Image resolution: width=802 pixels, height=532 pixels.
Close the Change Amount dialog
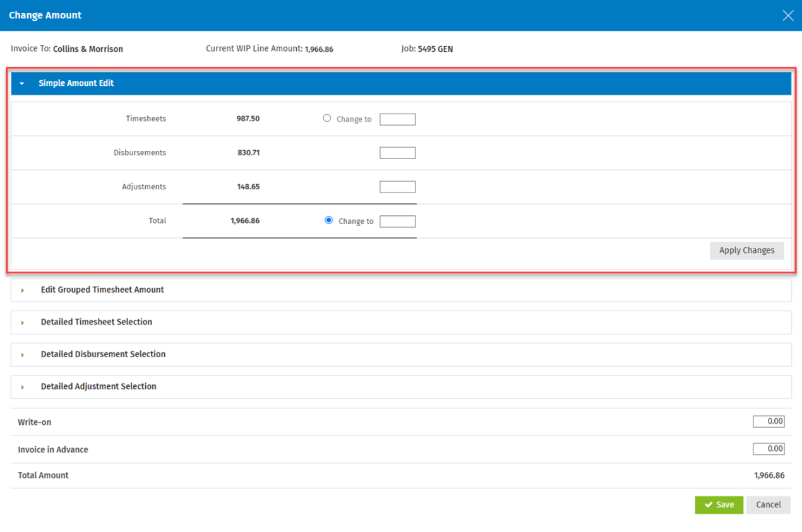click(x=787, y=15)
